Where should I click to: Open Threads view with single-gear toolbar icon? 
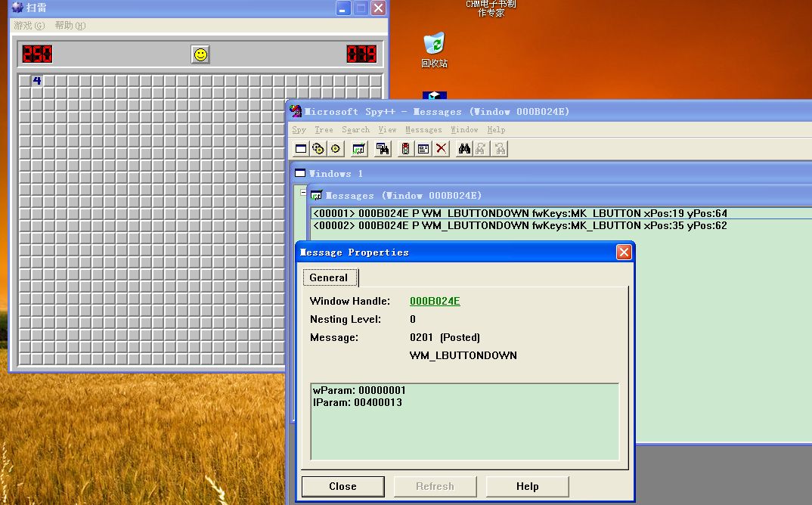(336, 149)
